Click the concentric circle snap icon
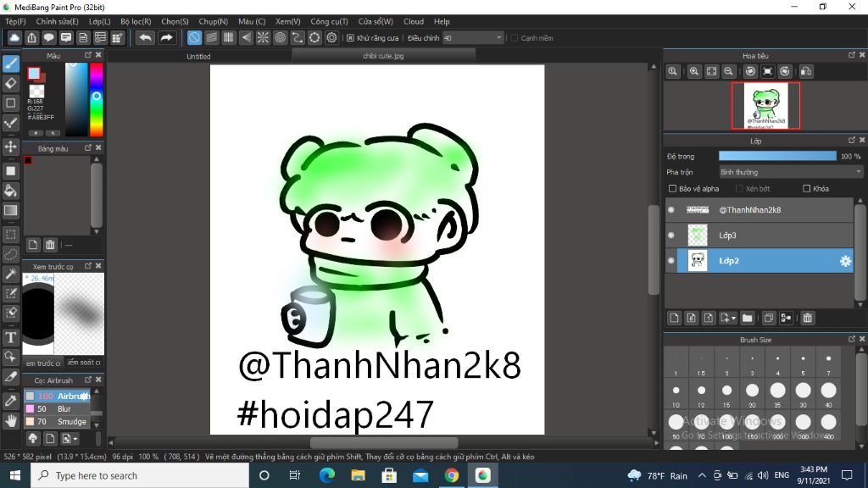The width and height of the screenshot is (868, 488). pos(280,37)
